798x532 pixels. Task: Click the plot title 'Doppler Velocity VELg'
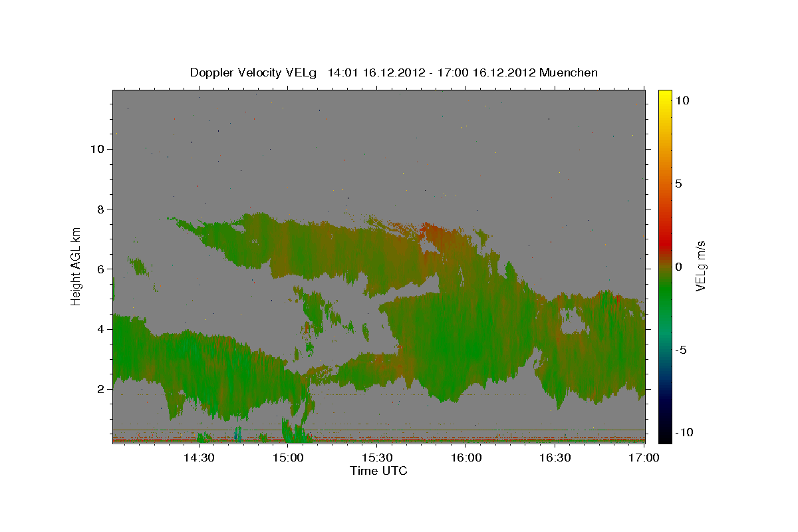tap(255, 72)
